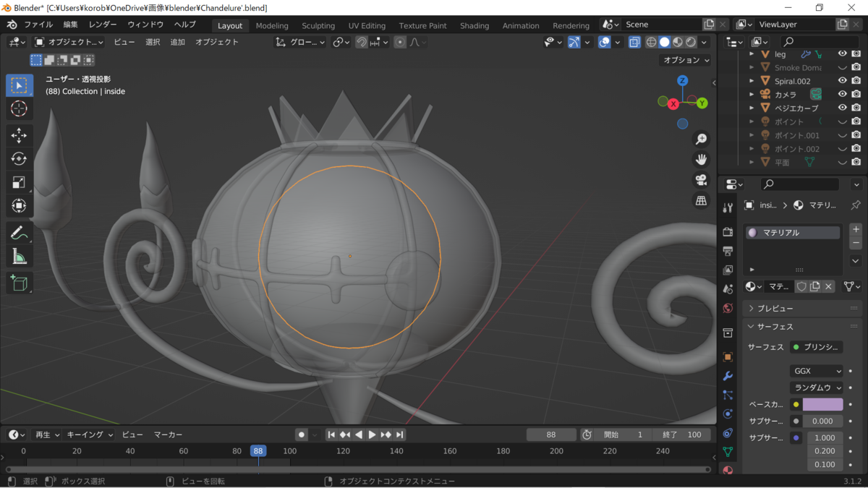Screen dimensions: 868x488
Task: Jump to the timeline end button
Action: (x=399, y=435)
